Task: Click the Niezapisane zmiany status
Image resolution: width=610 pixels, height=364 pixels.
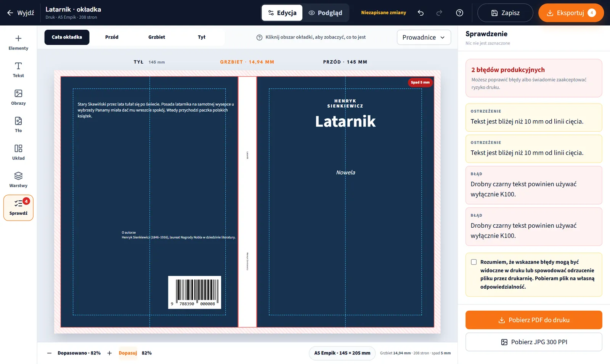Action: pos(384,13)
